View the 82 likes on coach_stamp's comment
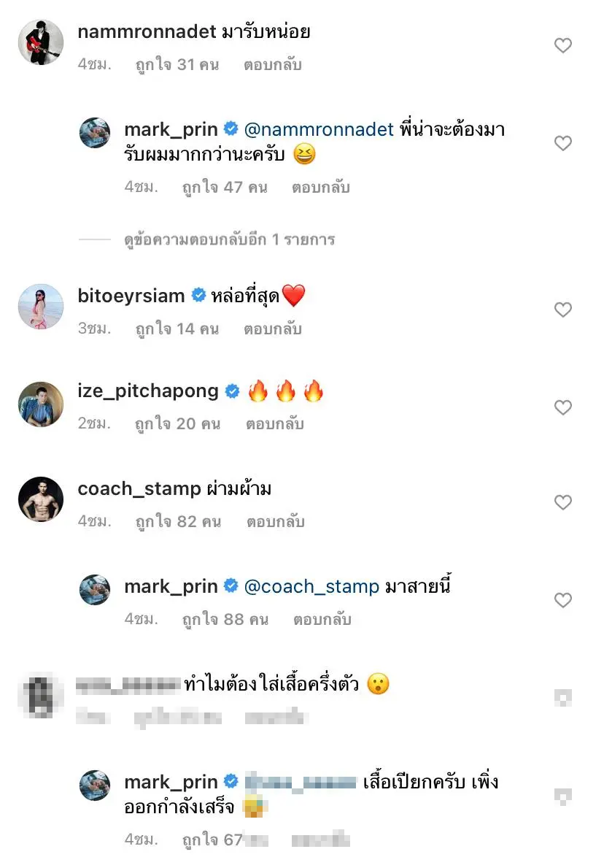 pos(177,522)
